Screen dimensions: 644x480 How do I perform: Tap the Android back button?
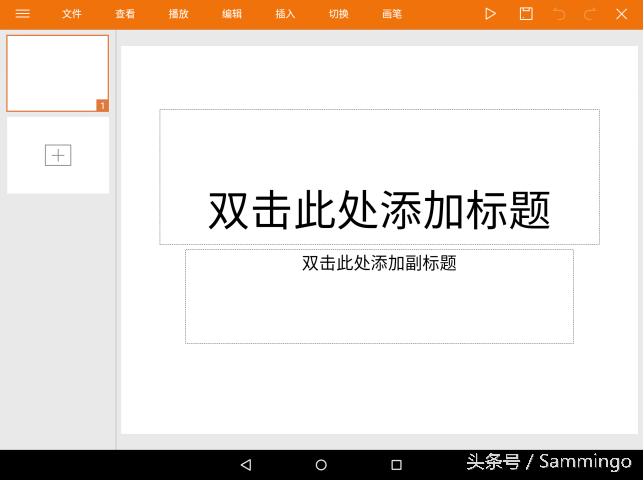[x=246, y=465]
